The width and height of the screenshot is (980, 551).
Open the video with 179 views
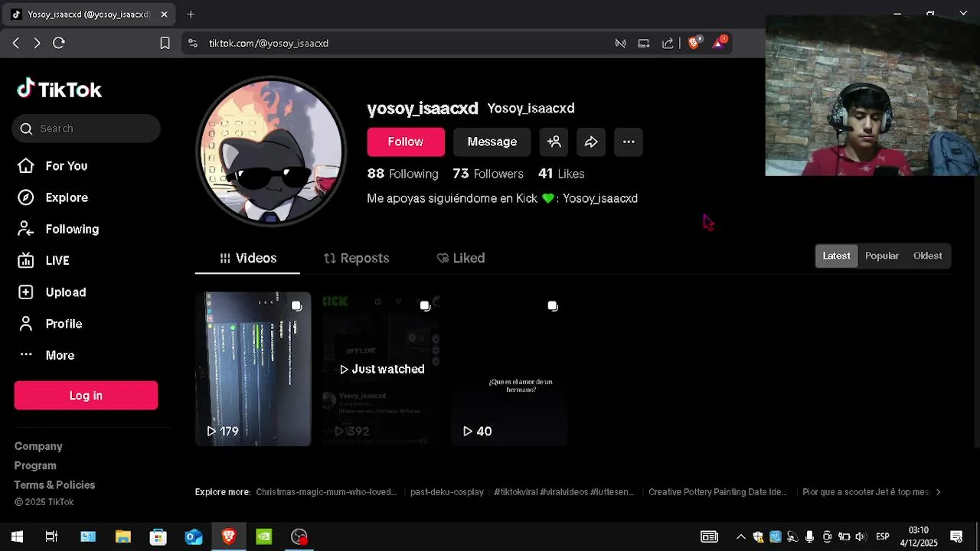point(253,369)
